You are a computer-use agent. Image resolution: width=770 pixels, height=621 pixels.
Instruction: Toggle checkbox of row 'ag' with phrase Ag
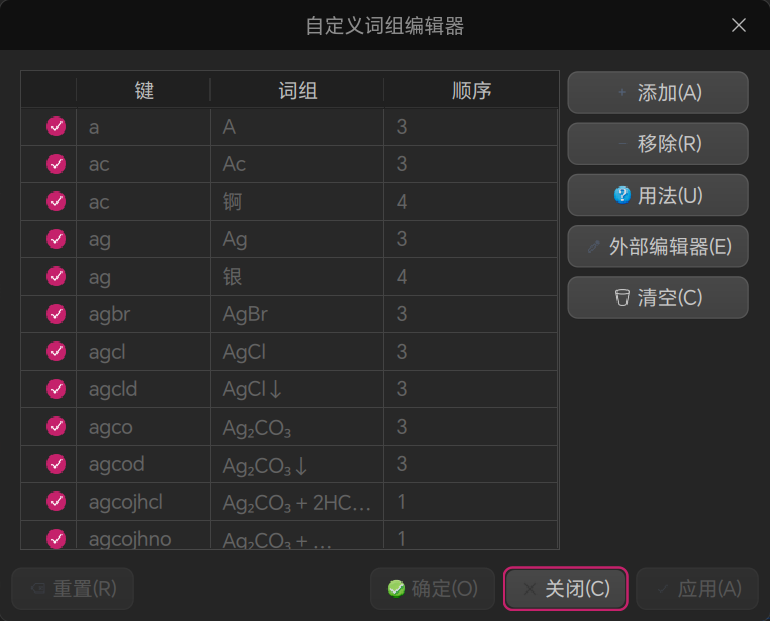pos(56,239)
